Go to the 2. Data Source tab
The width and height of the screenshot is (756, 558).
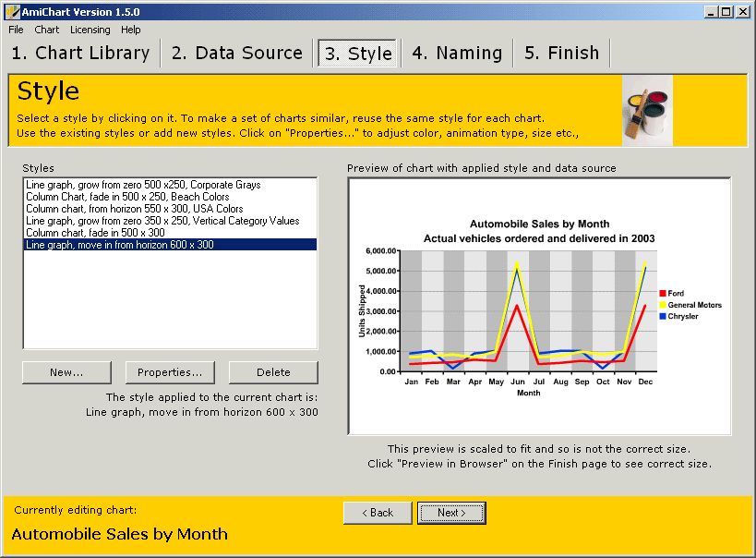(237, 54)
